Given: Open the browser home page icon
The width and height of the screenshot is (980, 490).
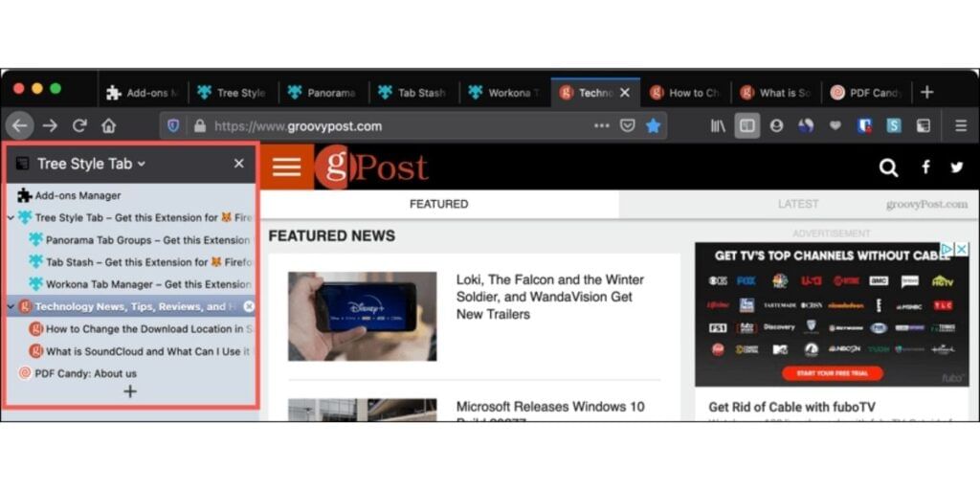Looking at the screenshot, I should click(109, 126).
